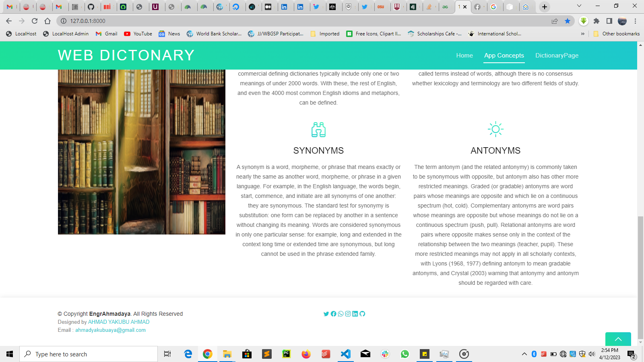The image size is (644, 362).
Task: Click the sun icon above ANTONYMS
Action: (x=495, y=129)
